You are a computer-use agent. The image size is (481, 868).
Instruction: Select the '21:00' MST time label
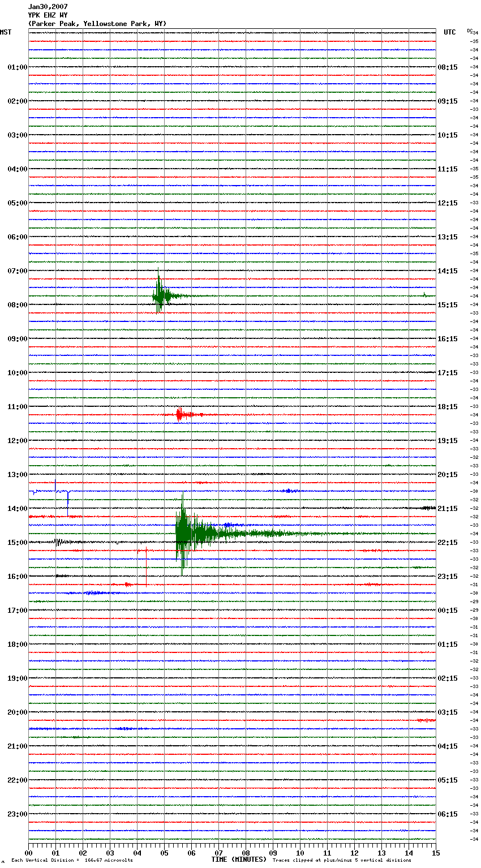18,746
